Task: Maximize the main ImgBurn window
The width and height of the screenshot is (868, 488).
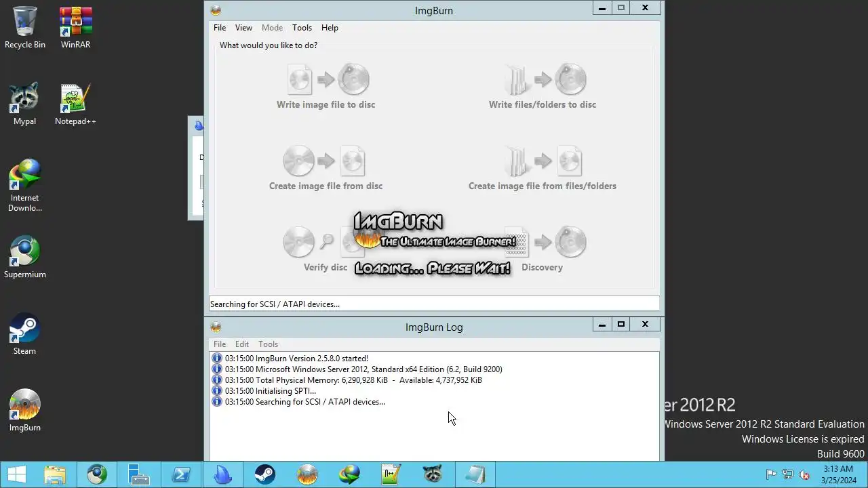Action: click(620, 8)
